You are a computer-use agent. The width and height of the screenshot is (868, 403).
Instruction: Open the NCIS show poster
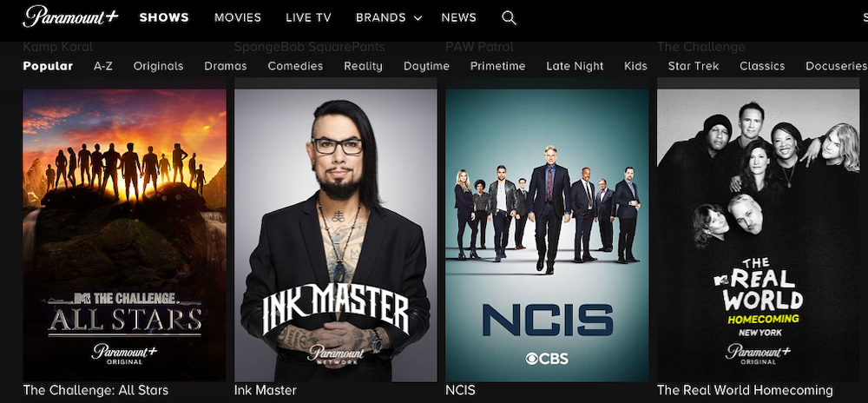pos(547,235)
